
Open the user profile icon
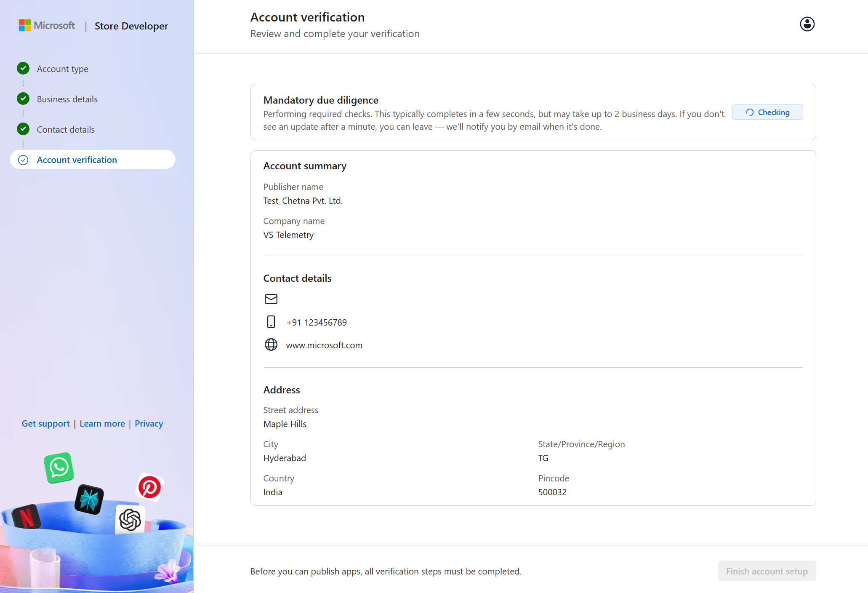point(807,24)
